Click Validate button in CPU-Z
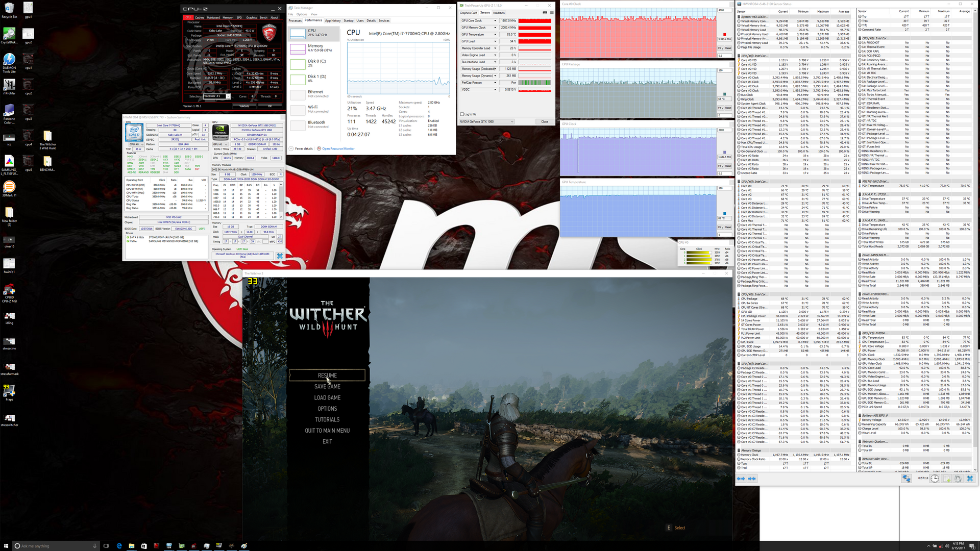The width and height of the screenshot is (980, 551). (244, 106)
